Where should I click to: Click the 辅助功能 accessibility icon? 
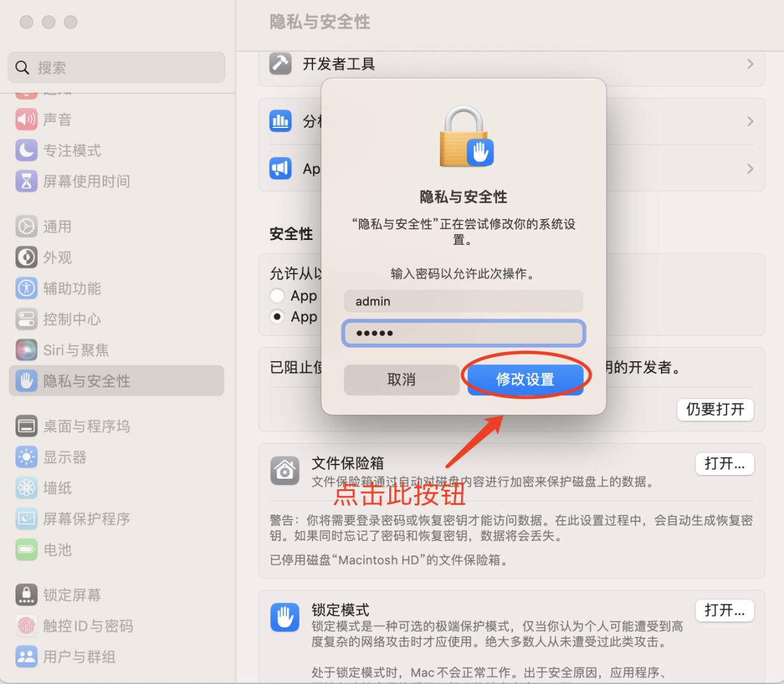tap(26, 288)
